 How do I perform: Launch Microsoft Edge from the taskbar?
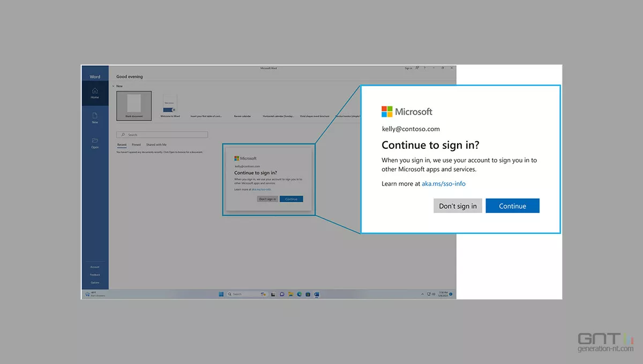click(299, 294)
